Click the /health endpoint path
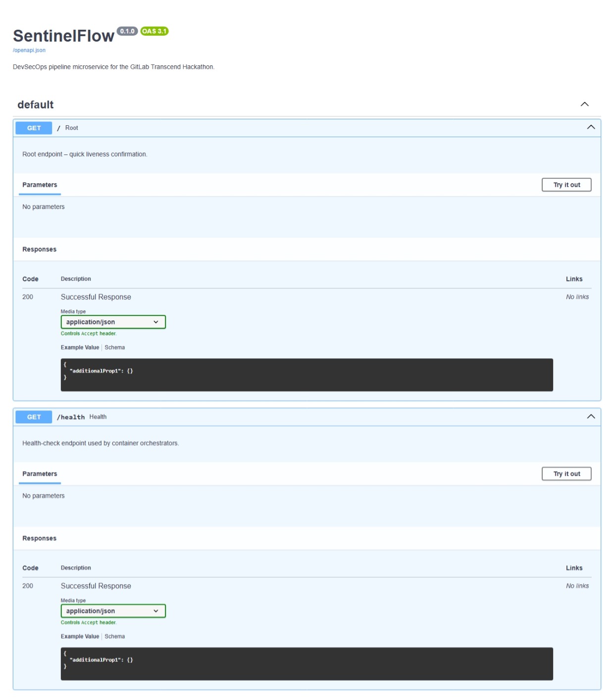This screenshot has height=700, width=614. coord(71,417)
